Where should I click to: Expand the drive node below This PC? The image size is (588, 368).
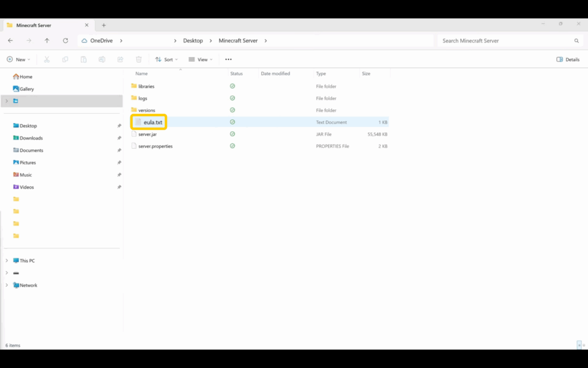[x=7, y=273]
